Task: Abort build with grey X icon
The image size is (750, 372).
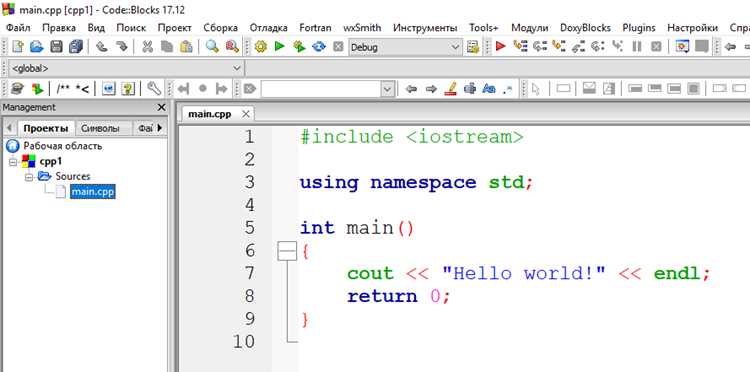Action: [338, 46]
